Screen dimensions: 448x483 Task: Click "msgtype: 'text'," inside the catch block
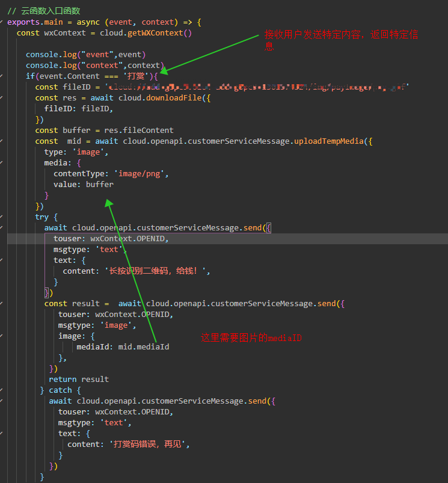pyautogui.click(x=95, y=423)
